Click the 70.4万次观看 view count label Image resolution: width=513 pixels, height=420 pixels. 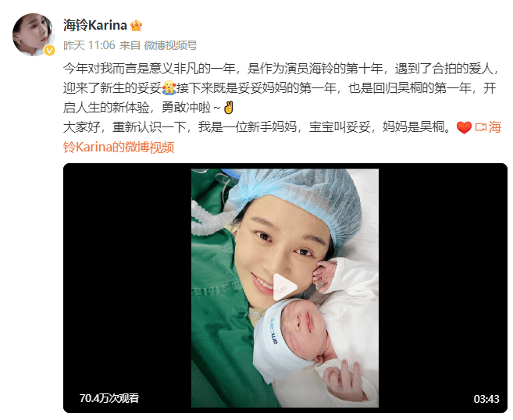[x=109, y=398]
